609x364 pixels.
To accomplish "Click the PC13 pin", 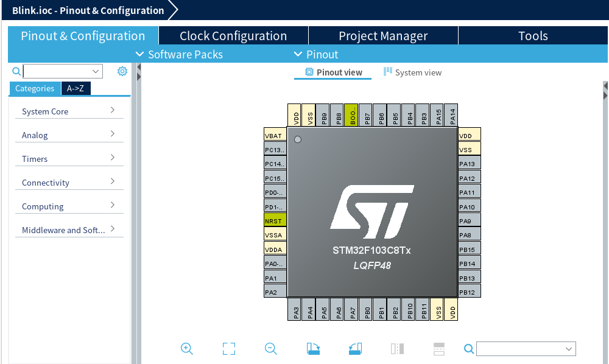I will (275, 149).
